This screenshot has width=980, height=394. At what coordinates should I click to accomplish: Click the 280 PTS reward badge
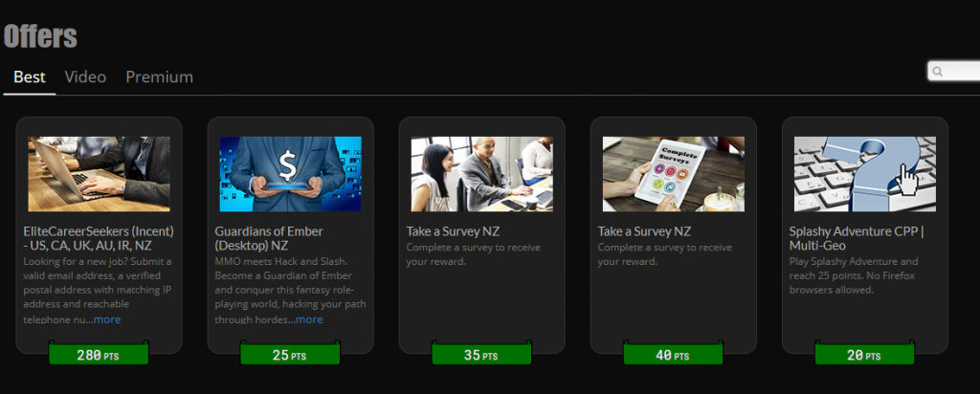[x=99, y=354]
